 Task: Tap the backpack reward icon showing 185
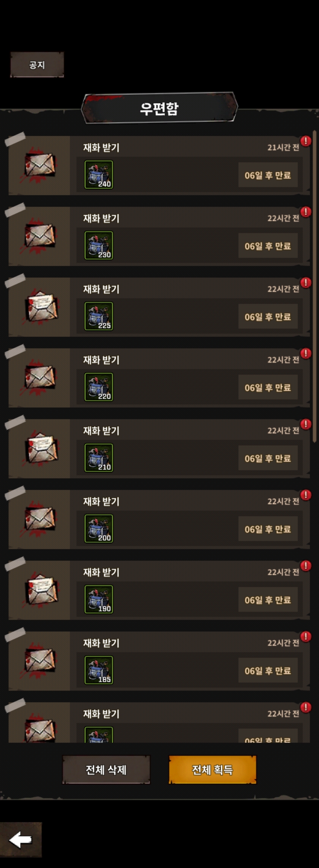click(99, 670)
